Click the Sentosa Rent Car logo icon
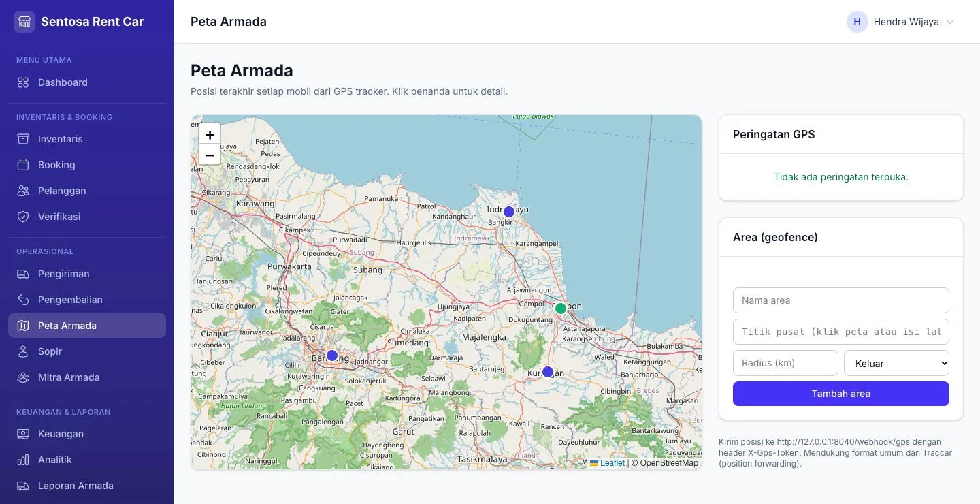 tap(24, 22)
